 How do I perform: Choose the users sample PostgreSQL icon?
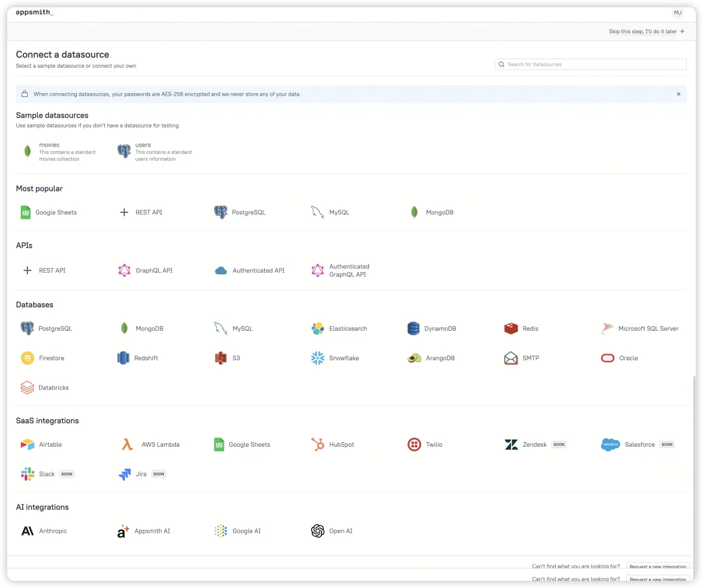pos(124,151)
